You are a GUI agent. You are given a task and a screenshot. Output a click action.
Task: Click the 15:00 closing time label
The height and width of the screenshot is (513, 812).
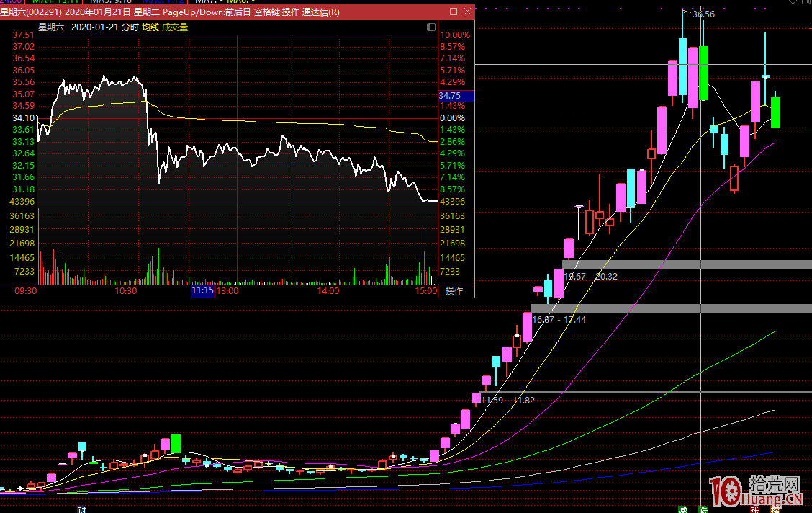coord(427,291)
